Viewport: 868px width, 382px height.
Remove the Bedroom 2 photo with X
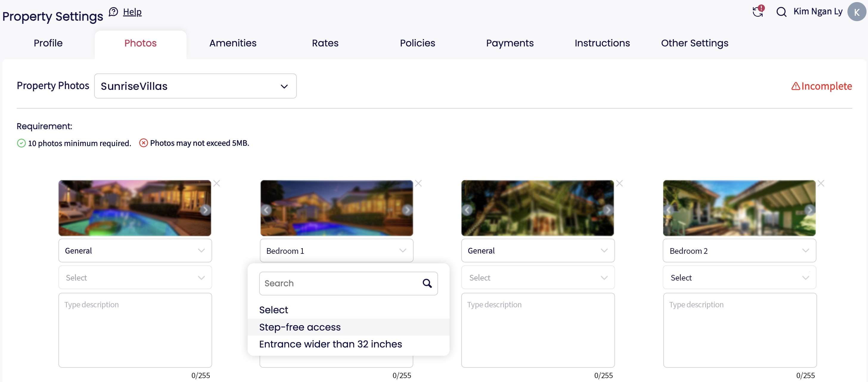coord(821,184)
